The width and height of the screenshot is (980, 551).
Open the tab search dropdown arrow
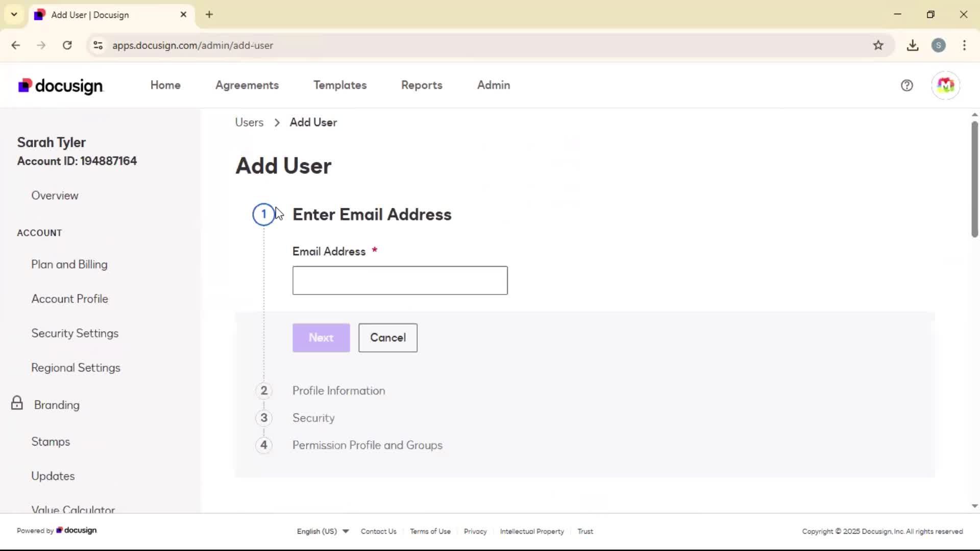[14, 15]
